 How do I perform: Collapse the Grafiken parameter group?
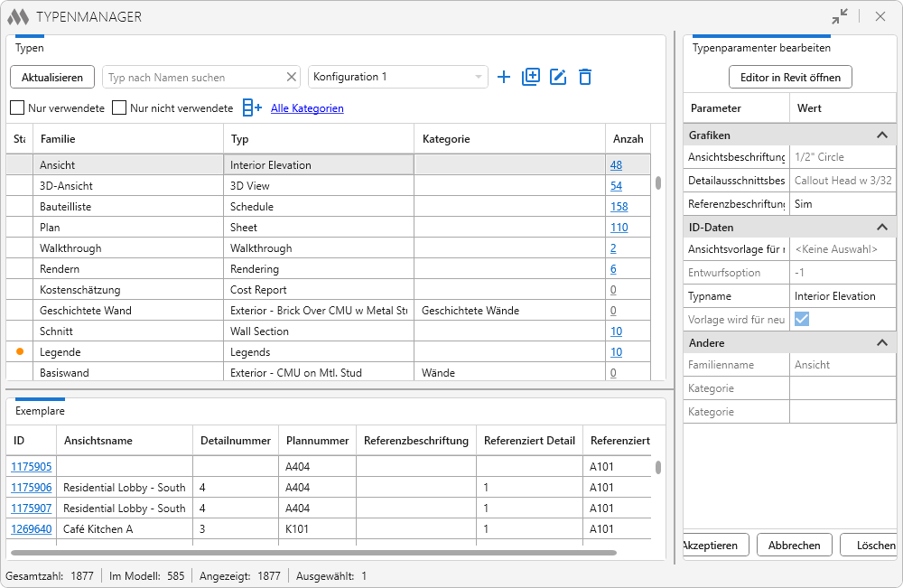pos(882,135)
